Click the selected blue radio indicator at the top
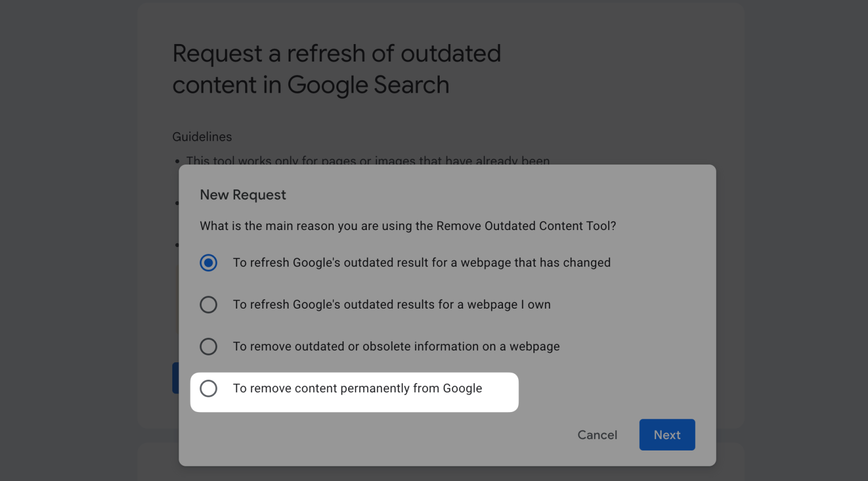 209,262
